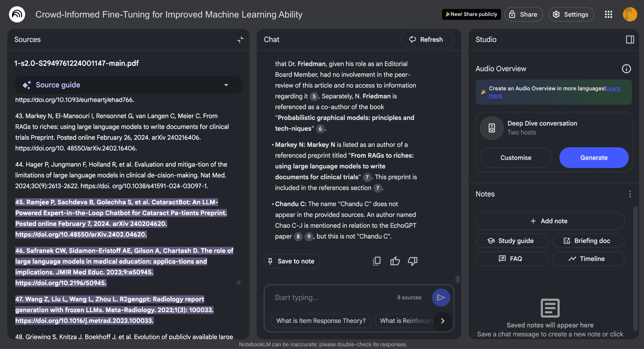The height and width of the screenshot is (349, 644).
Task: Open Notes more options menu
Action: [630, 194]
